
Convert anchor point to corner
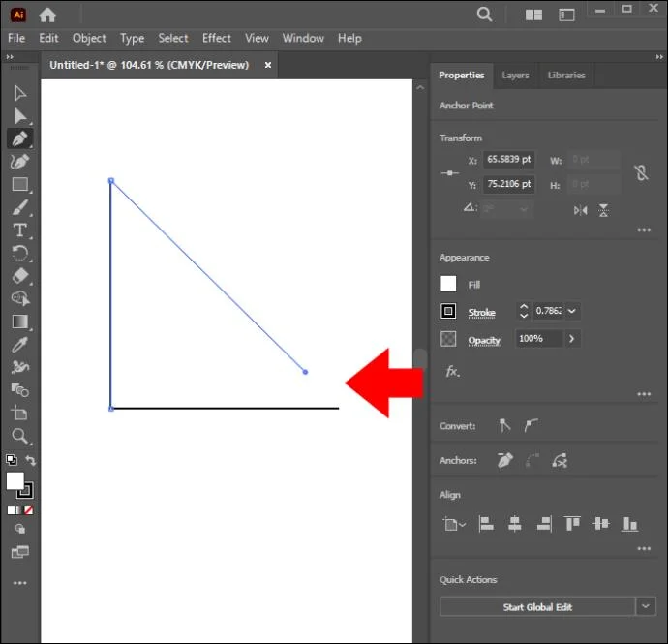(504, 425)
